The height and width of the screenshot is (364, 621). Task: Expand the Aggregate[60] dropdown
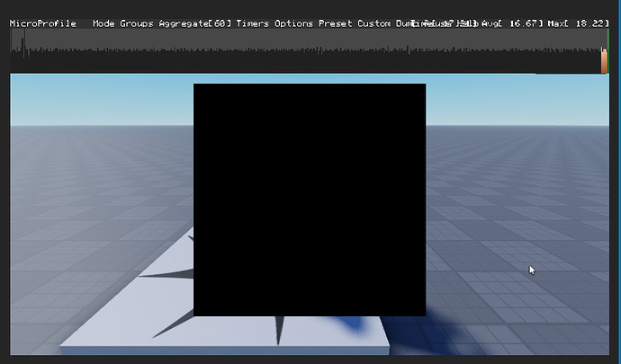[x=194, y=23]
